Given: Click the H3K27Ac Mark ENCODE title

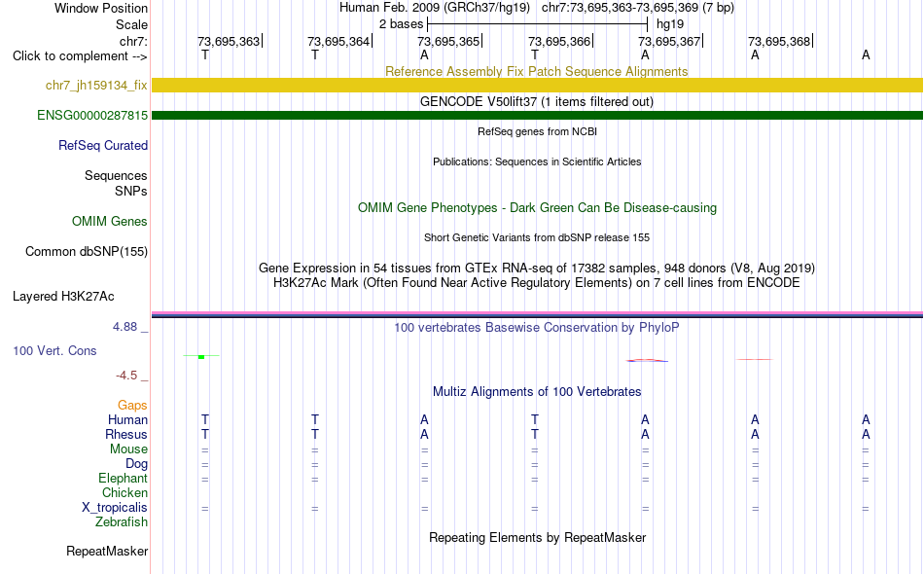Looking at the screenshot, I should (537, 283).
